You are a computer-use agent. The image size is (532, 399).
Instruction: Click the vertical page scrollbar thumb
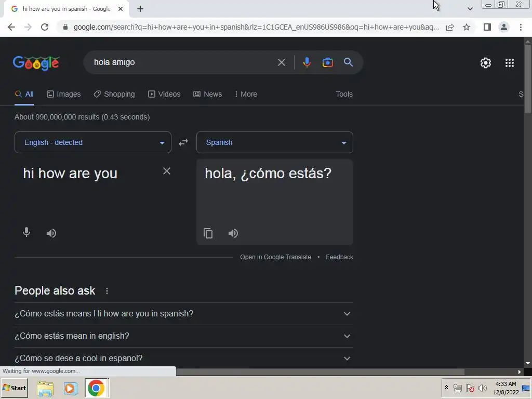[x=528, y=79]
